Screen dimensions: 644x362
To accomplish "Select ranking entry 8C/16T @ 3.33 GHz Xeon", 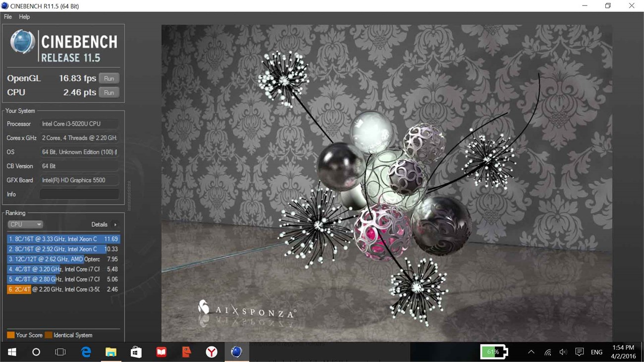I will [x=63, y=239].
